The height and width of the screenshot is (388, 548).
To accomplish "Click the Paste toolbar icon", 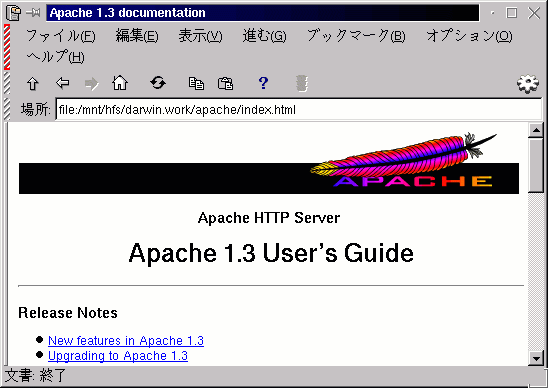I will [225, 84].
